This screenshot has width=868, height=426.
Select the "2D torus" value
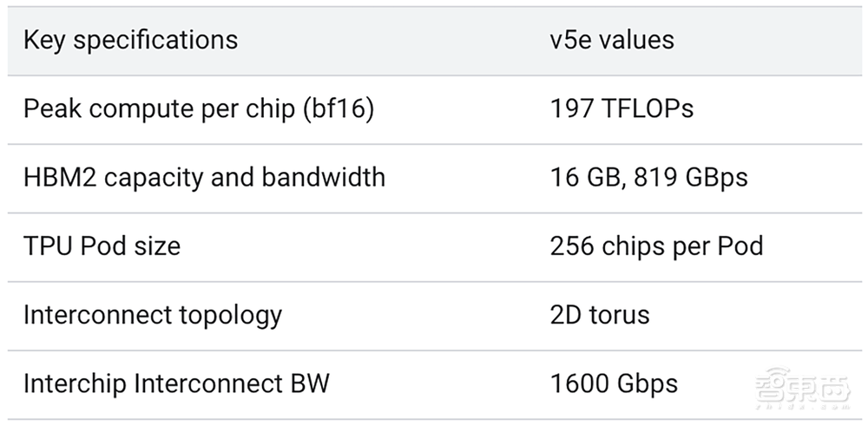600,315
